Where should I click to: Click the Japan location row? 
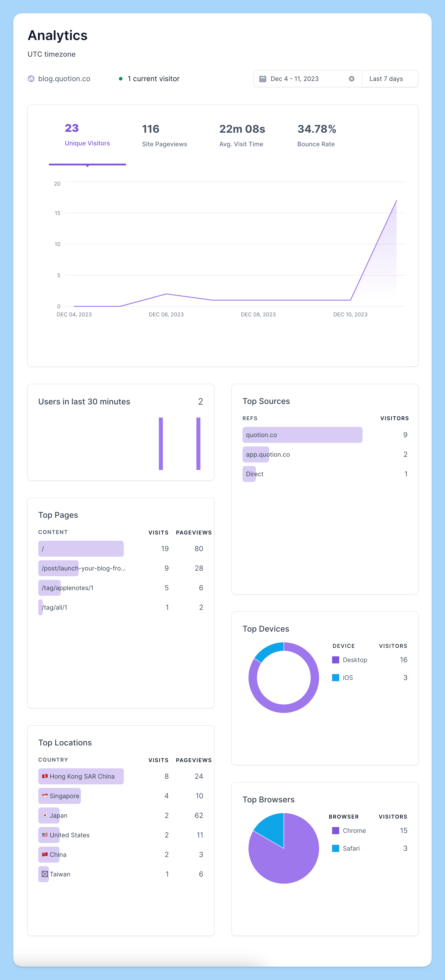[x=120, y=815]
